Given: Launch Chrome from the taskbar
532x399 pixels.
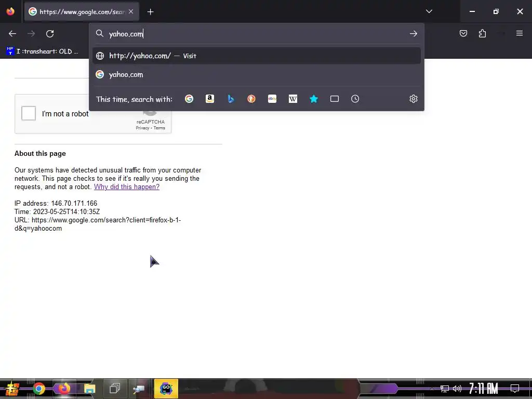Looking at the screenshot, I should (x=38, y=389).
